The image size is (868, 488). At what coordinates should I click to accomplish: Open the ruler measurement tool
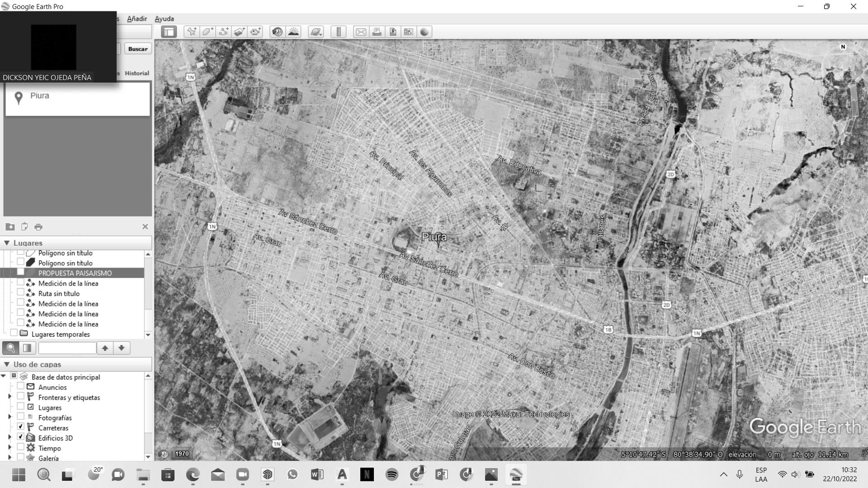338,32
